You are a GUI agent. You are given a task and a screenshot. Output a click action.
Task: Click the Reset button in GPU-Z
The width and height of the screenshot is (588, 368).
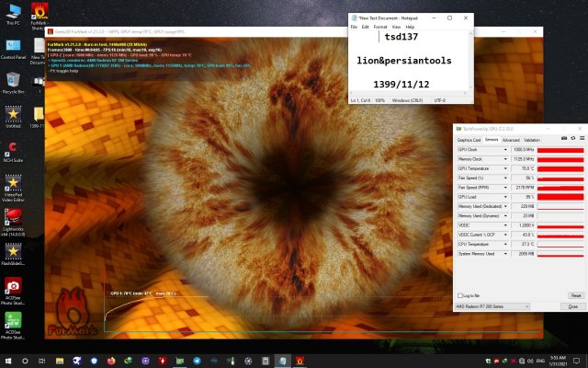[x=575, y=295]
